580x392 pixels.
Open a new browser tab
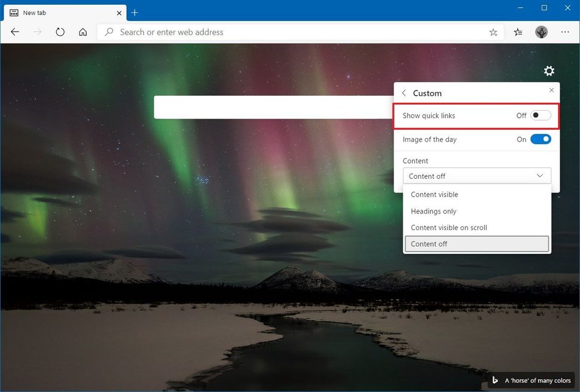134,12
